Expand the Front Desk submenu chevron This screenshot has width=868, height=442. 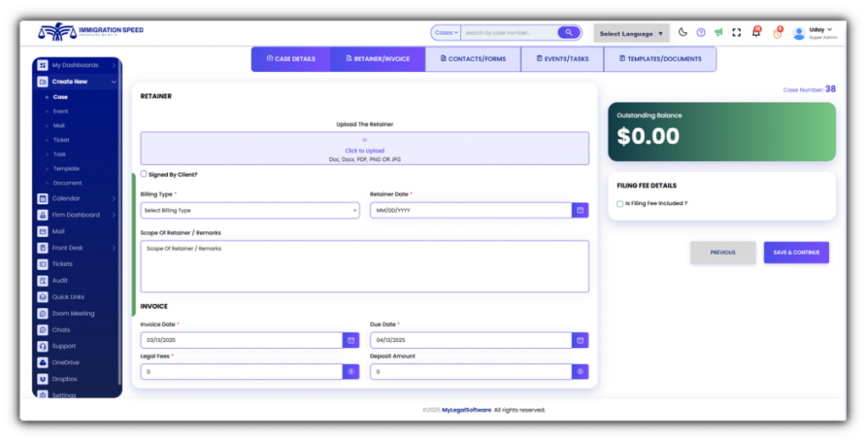click(x=114, y=248)
